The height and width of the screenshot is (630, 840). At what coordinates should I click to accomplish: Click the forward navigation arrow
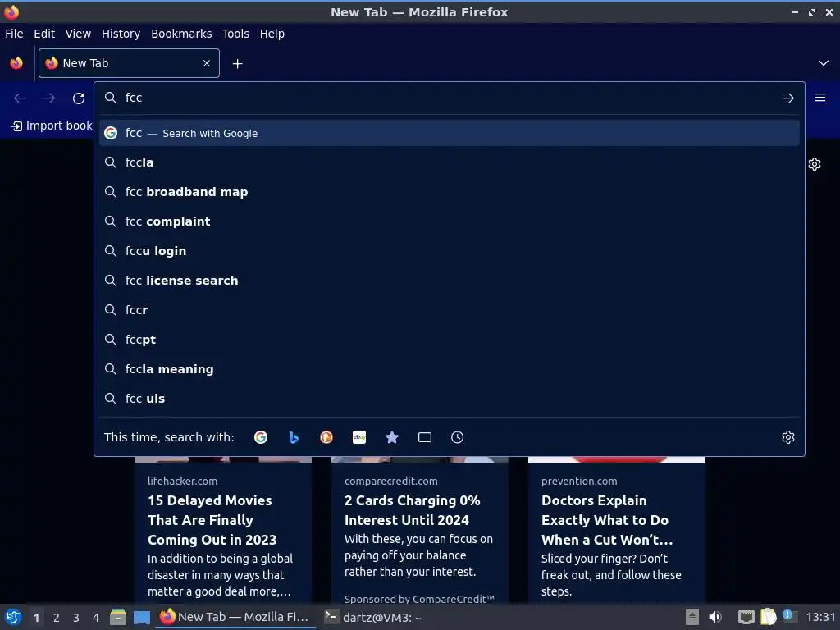(49, 98)
